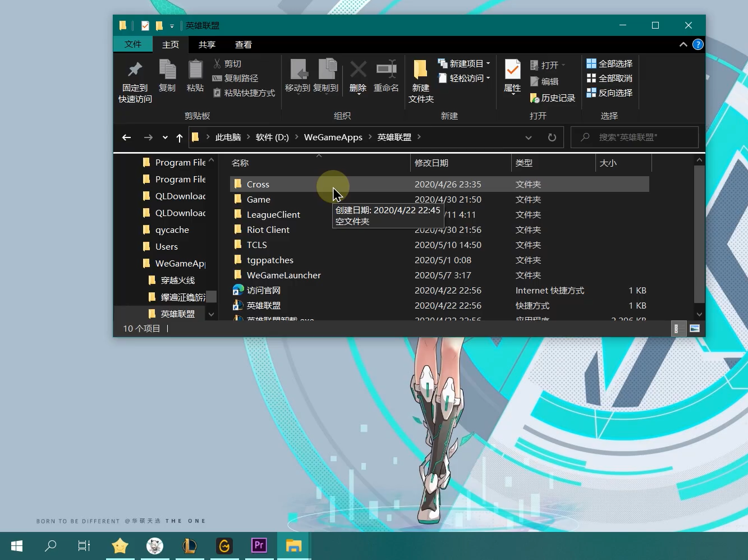Collapse the ribbon with chevron
Screen dimensions: 748x560
pyautogui.click(x=683, y=44)
